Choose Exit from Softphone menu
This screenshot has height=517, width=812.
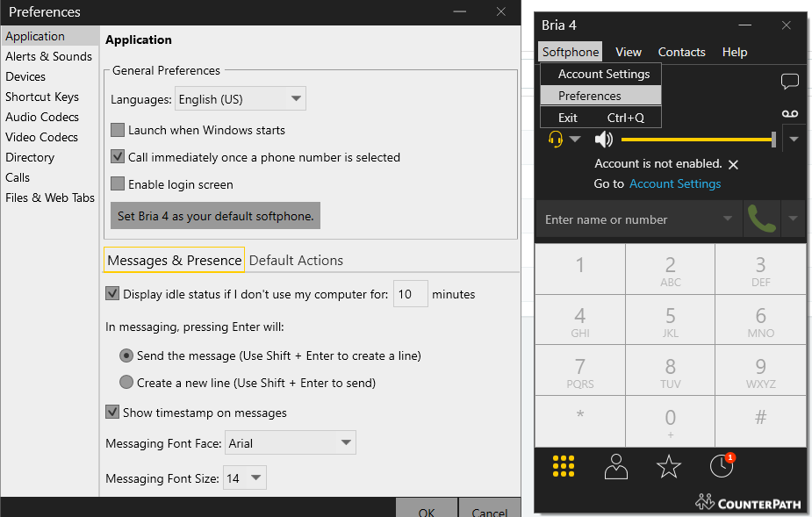coord(600,118)
